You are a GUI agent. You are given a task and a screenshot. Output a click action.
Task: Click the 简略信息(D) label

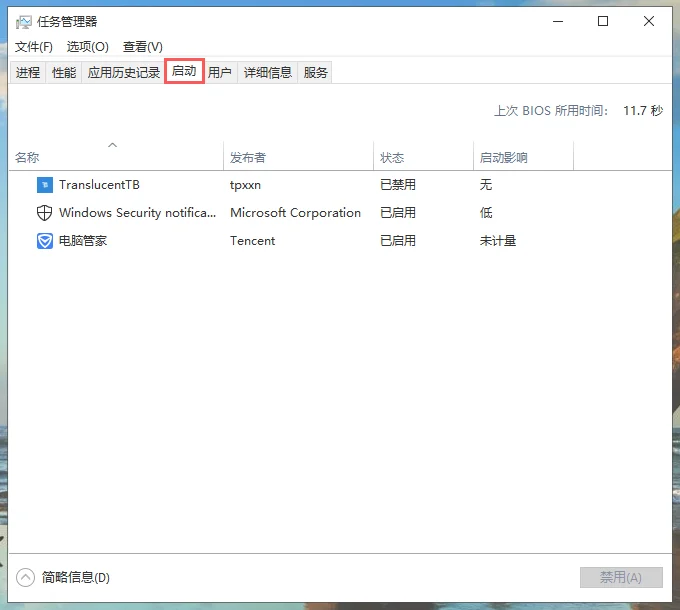pyautogui.click(x=76, y=577)
